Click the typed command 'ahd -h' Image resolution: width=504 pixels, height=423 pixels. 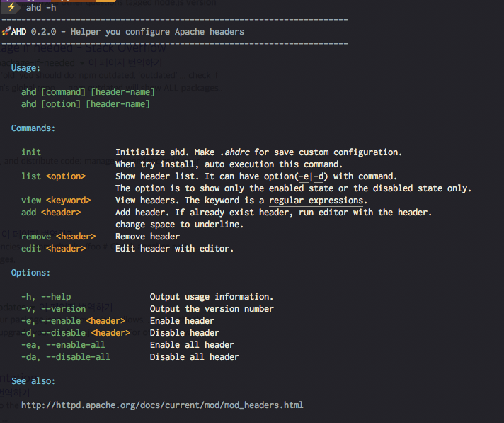click(41, 7)
